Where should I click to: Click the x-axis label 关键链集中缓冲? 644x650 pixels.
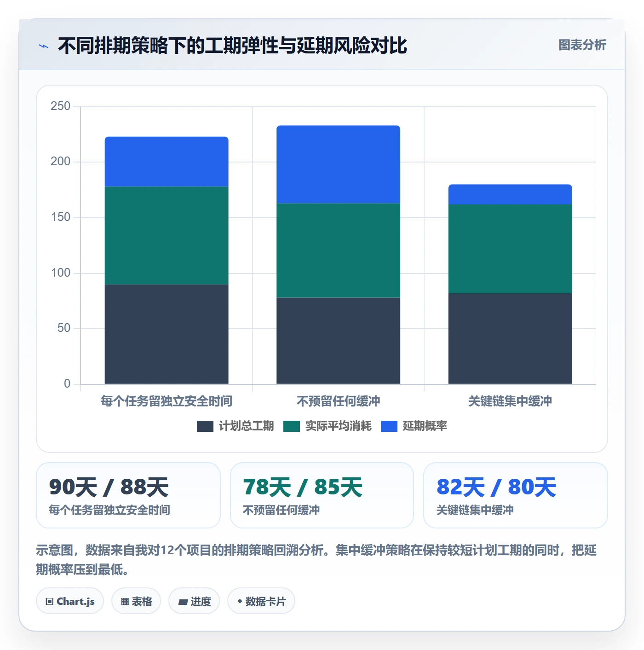coord(510,401)
